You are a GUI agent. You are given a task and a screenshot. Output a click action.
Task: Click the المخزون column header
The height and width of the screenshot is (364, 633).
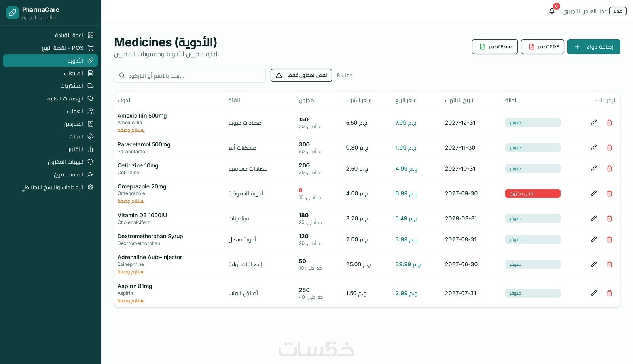[308, 100]
